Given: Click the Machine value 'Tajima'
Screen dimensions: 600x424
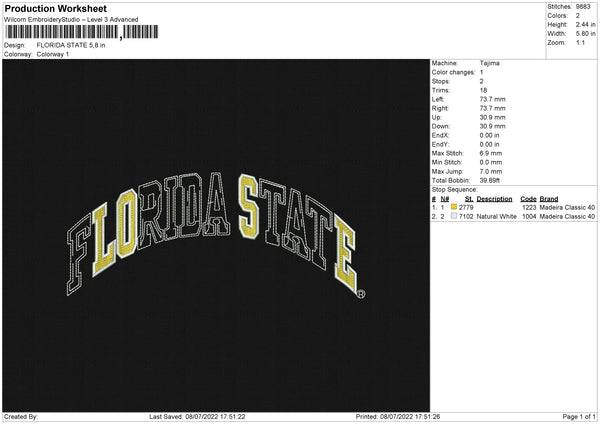Looking at the screenshot, I should click(x=489, y=63).
